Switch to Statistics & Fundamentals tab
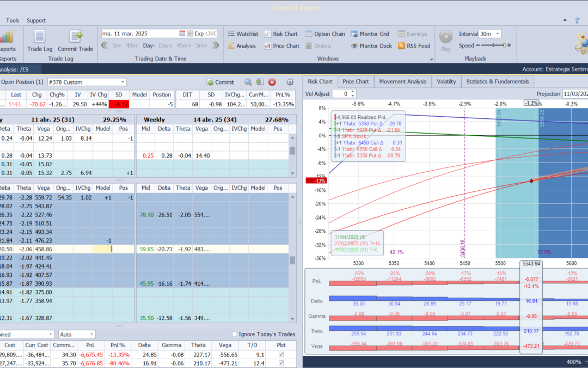The height and width of the screenshot is (368, 588). [498, 81]
